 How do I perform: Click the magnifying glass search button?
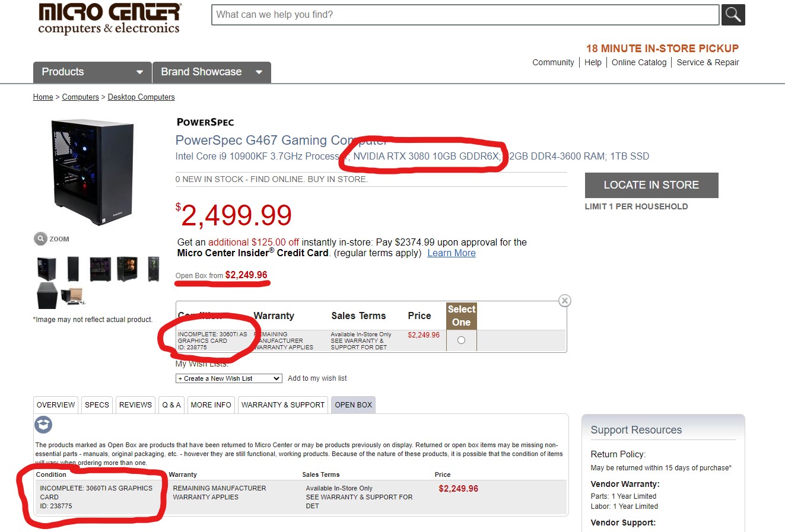[733, 15]
